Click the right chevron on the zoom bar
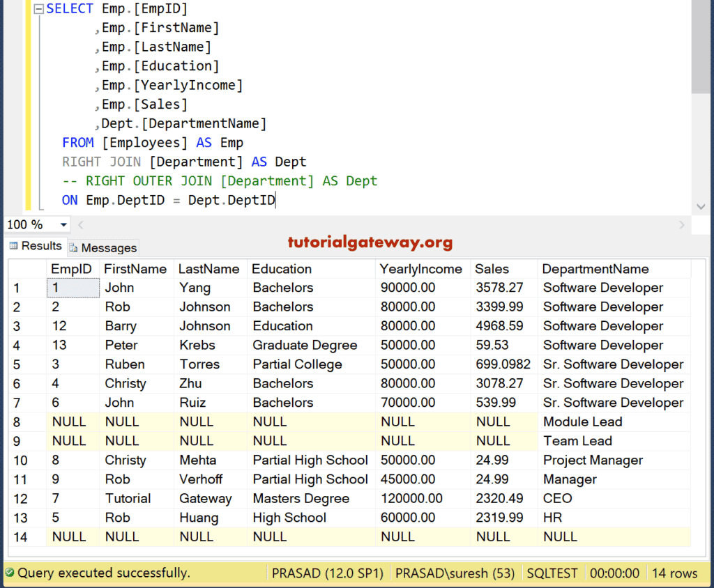The height and width of the screenshot is (588, 714). pos(682,224)
